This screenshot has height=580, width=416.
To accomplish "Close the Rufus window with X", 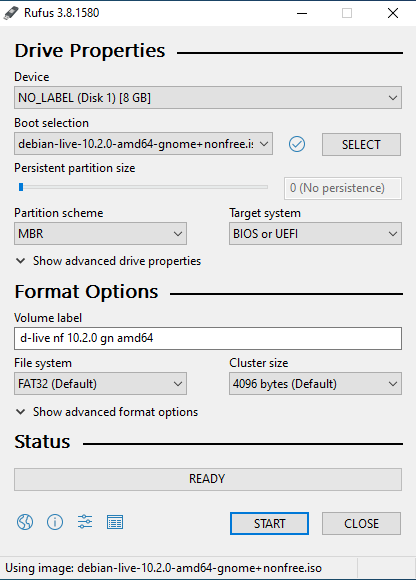I will coord(393,13).
